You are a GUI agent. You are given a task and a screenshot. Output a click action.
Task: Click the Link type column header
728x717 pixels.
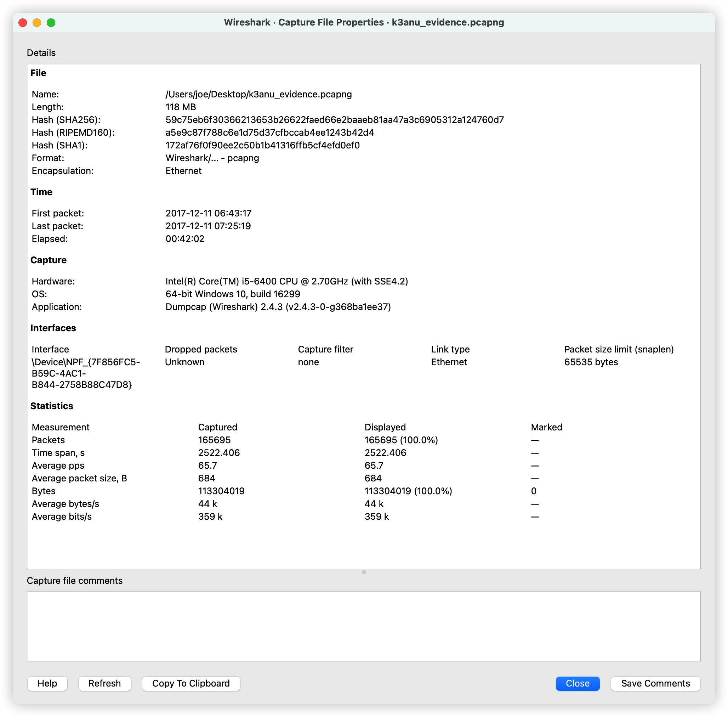tap(450, 349)
